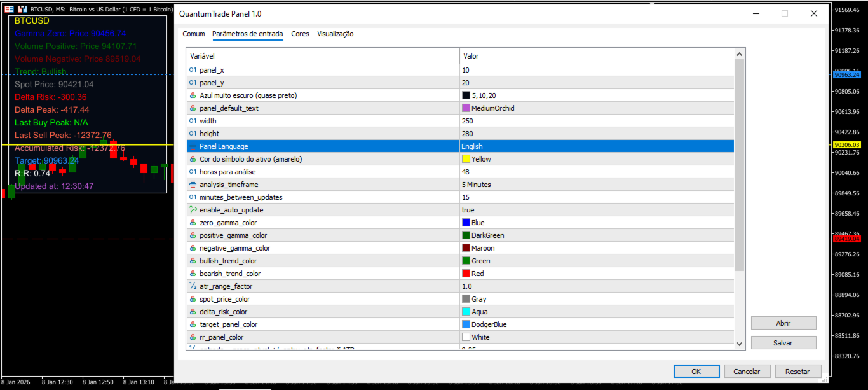Edit the height value 280

[597, 134]
